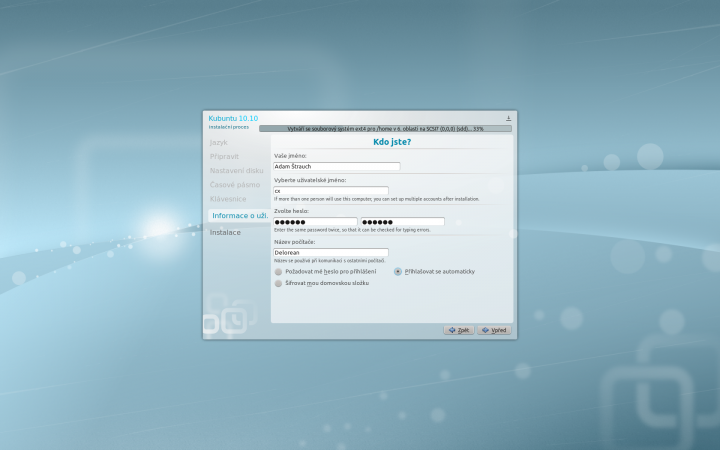
Task: Click the 'Instalační proces' subtitle text
Action: pyautogui.click(x=229, y=127)
